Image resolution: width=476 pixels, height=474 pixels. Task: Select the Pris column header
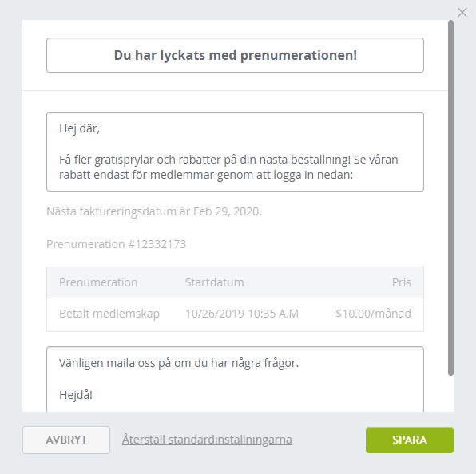401,282
